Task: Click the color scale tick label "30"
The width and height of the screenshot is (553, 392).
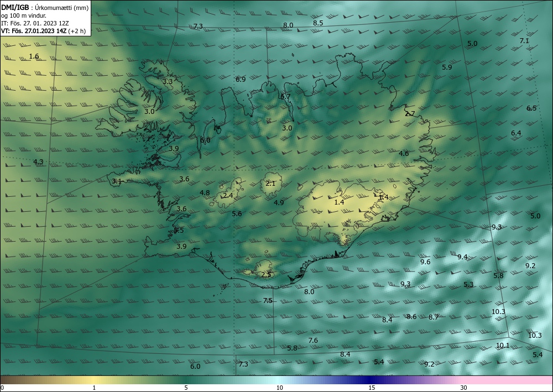Action: point(463,388)
